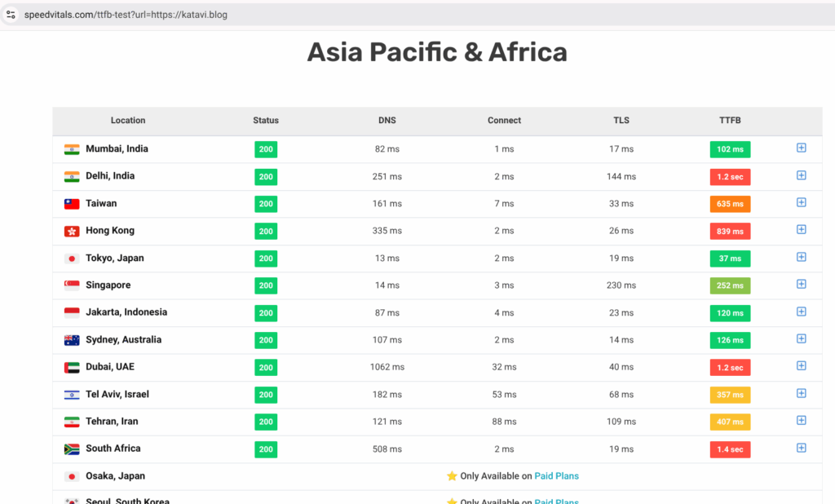835x504 pixels.
Task: Select the TTFB column header
Action: tap(730, 120)
